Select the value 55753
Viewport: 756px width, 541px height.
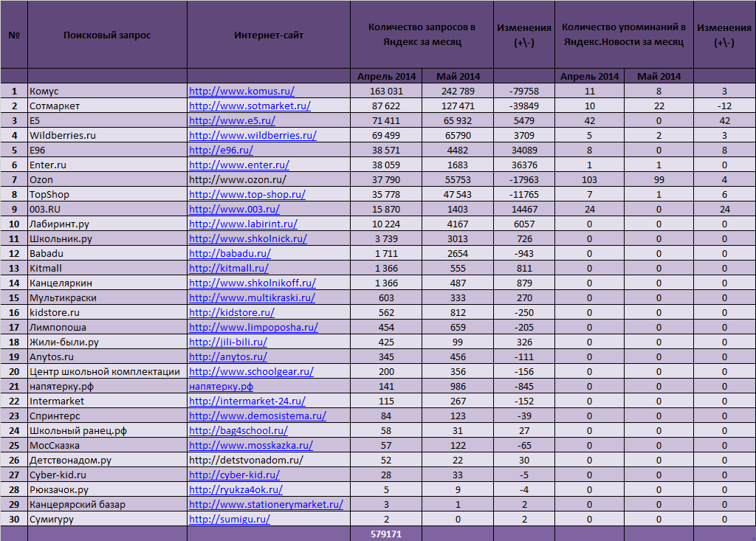458,180
